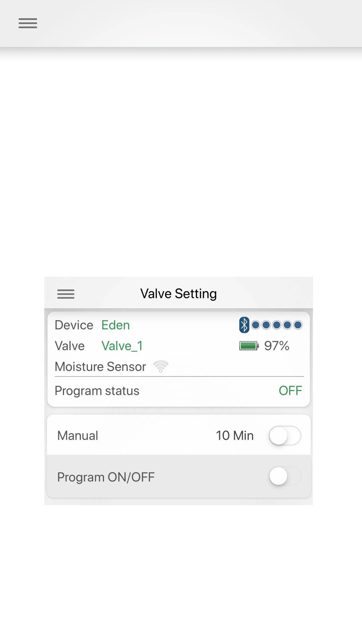Tap the Bluetooth connection icon
The width and height of the screenshot is (362, 644).
[244, 325]
